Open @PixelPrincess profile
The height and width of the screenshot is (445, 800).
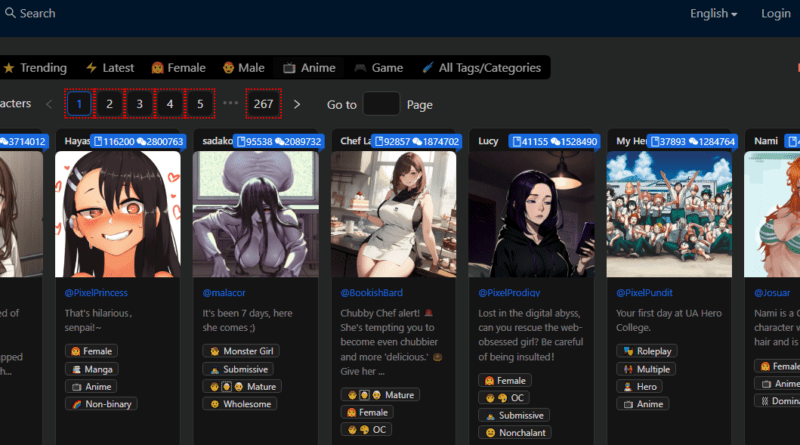[96, 293]
